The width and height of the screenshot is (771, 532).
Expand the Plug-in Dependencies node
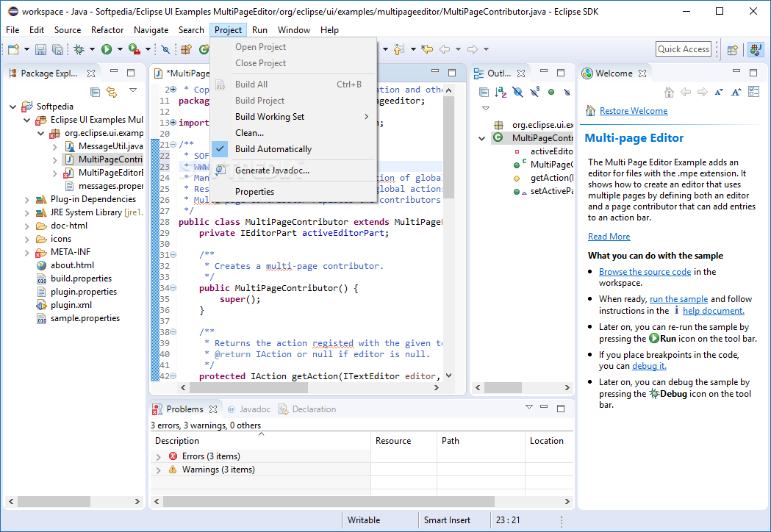27,200
